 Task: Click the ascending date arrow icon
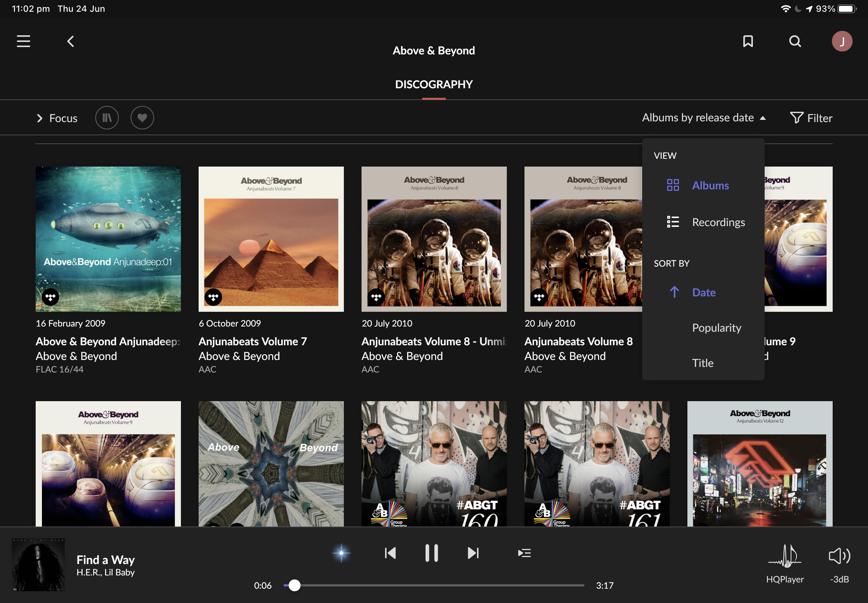(x=674, y=292)
